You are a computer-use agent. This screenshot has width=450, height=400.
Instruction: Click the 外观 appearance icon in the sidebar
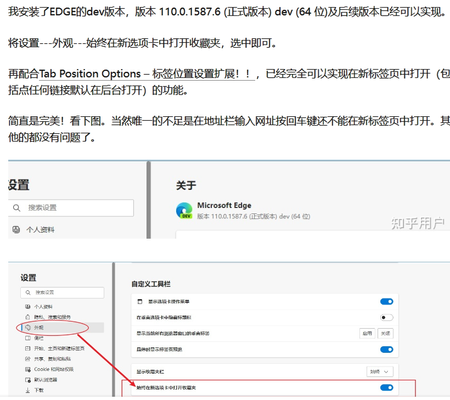(x=28, y=328)
